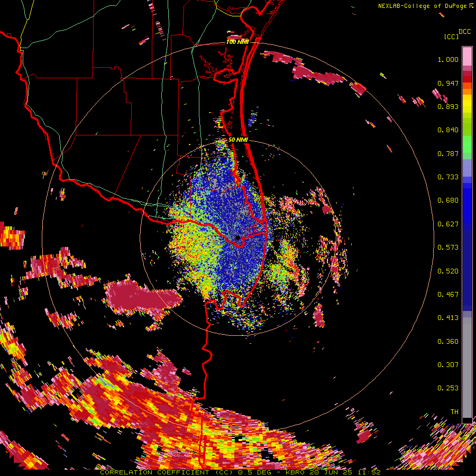
Task: Click the NEXLAB-College of DuPage credit text
Action: (x=425, y=6)
